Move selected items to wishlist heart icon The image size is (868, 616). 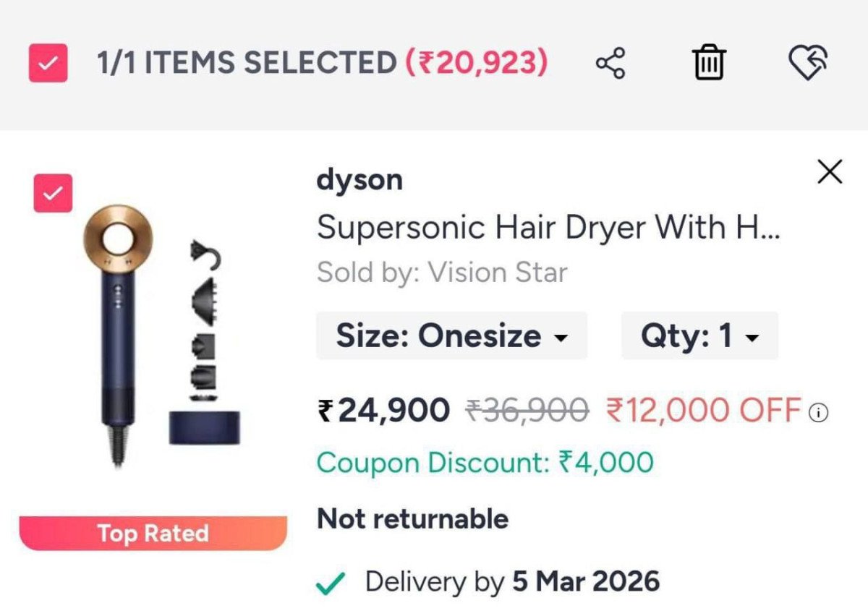coord(808,64)
